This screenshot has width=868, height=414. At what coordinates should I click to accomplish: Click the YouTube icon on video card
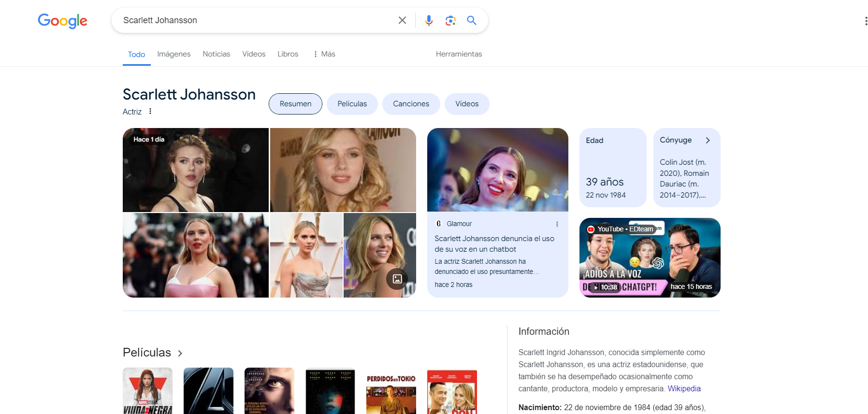[x=591, y=229]
